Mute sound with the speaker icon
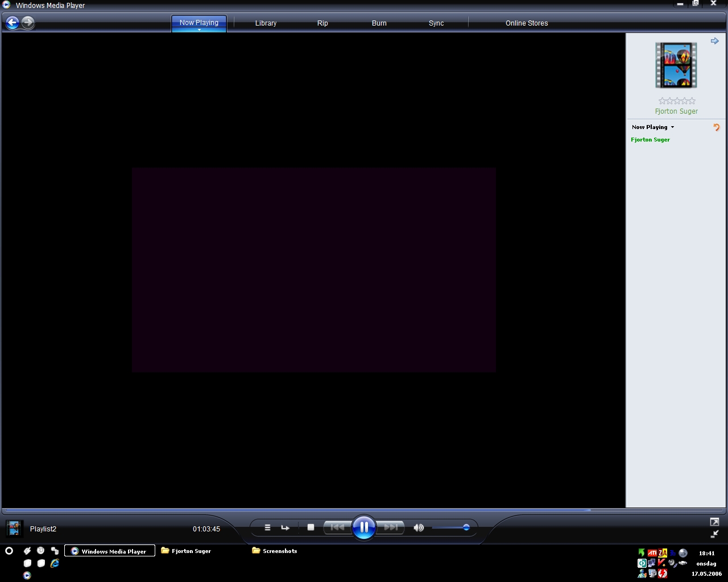Screen dimensions: 728x582 pos(419,527)
